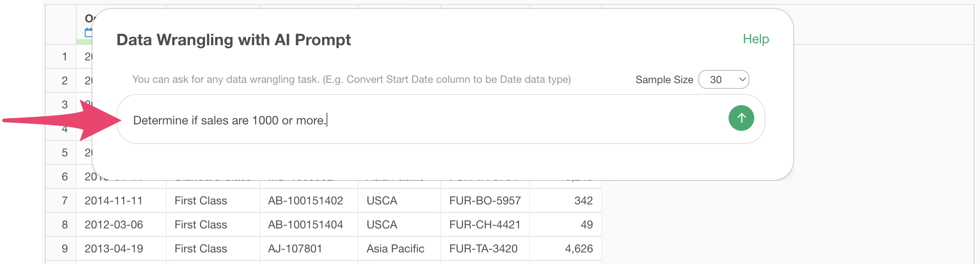Click the green send arrow button
This screenshot has height=264, width=980.
tap(741, 118)
